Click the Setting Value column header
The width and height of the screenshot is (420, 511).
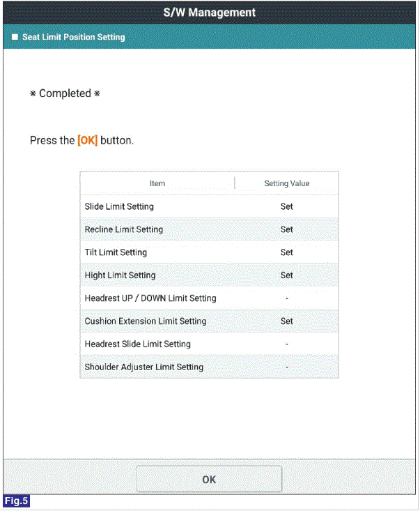(x=287, y=183)
